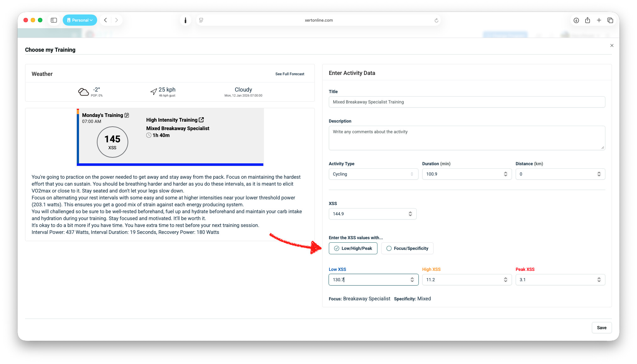Click the Description comments textarea
The width and height of the screenshot is (637, 364).
(x=466, y=138)
